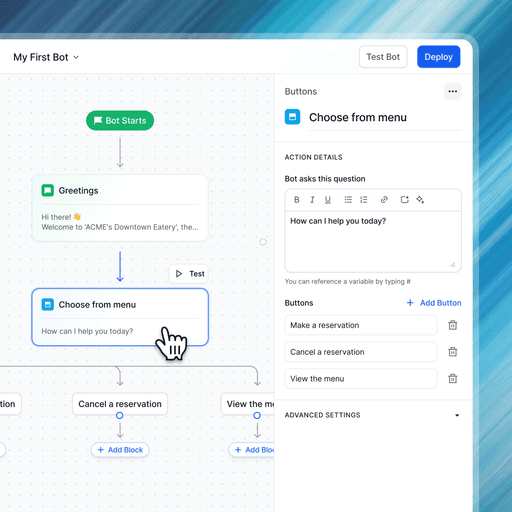Click the 'Bot asks this question' label
The width and height of the screenshot is (512, 512).
click(x=325, y=179)
